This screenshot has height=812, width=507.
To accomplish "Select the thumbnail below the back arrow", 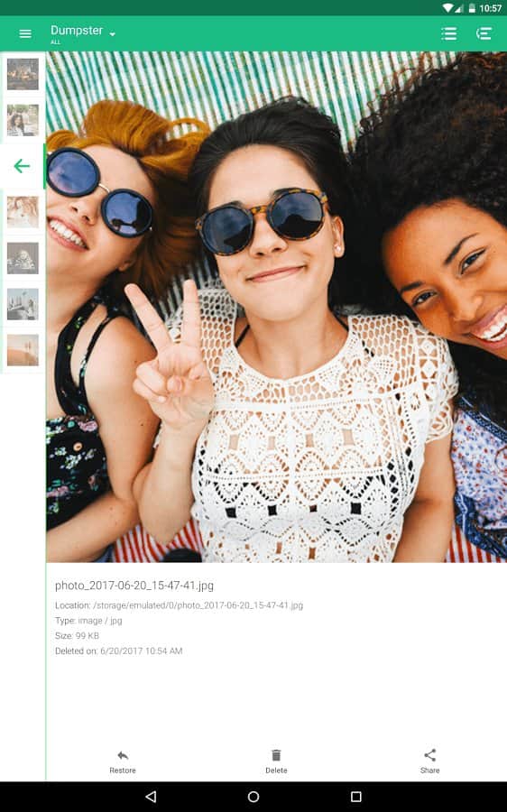I will [x=23, y=212].
